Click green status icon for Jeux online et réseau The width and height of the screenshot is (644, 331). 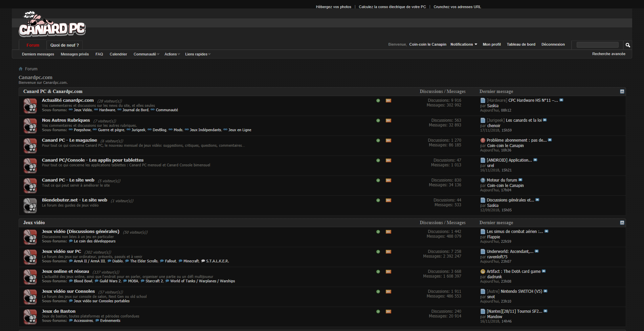pyautogui.click(x=378, y=271)
